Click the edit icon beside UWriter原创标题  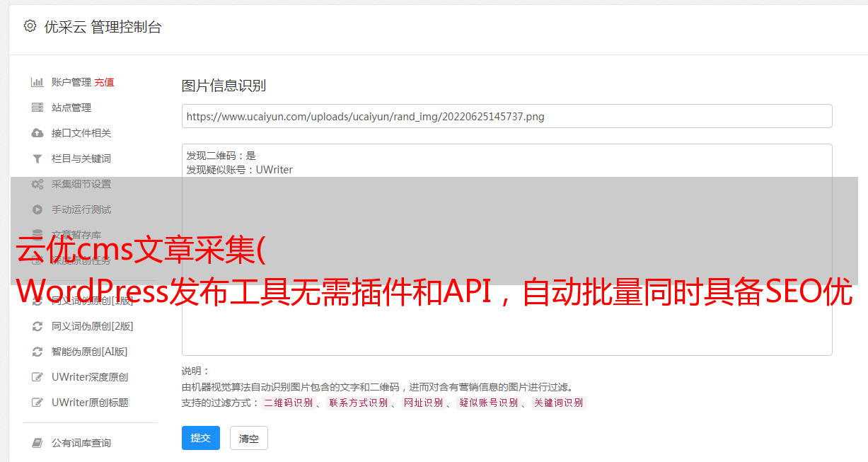[x=37, y=403]
